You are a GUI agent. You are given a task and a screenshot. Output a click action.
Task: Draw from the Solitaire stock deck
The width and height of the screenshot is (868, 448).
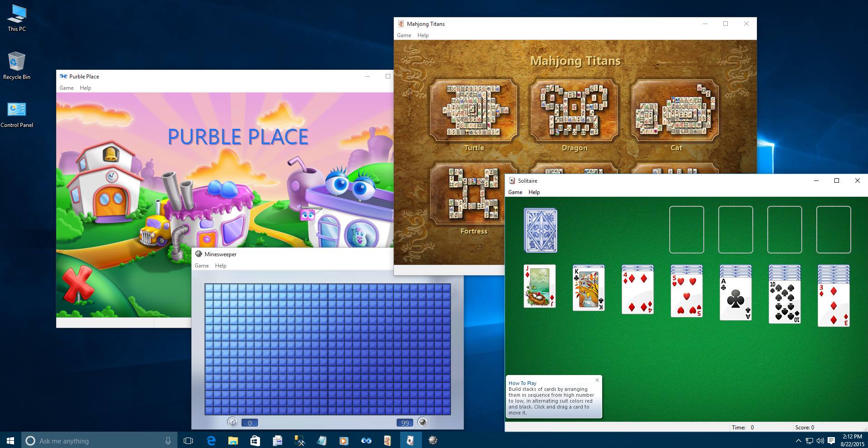point(540,230)
